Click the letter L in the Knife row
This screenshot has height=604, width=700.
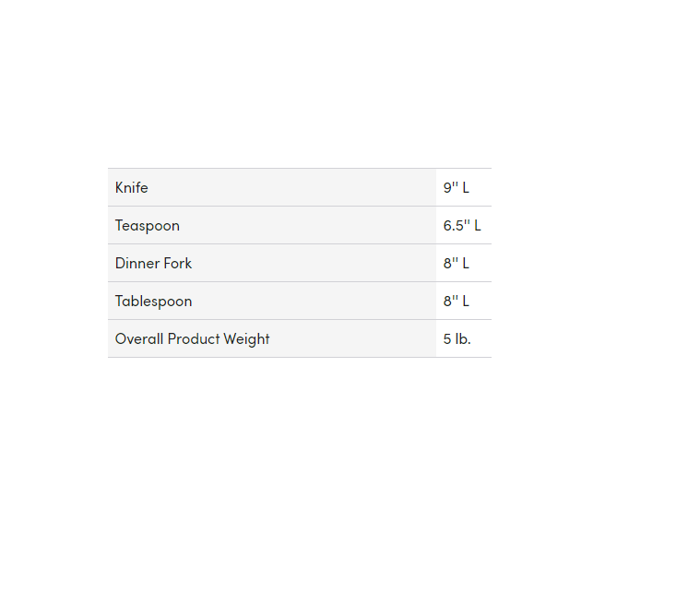pos(466,188)
